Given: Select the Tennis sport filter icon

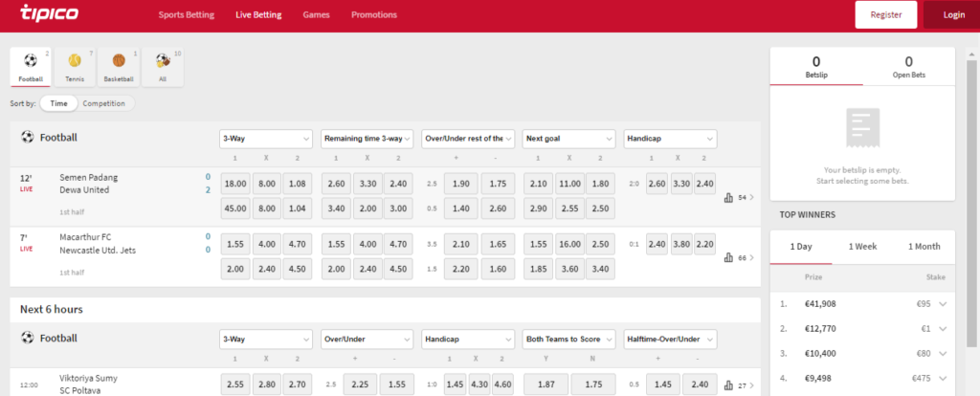Looking at the screenshot, I should coord(75,67).
